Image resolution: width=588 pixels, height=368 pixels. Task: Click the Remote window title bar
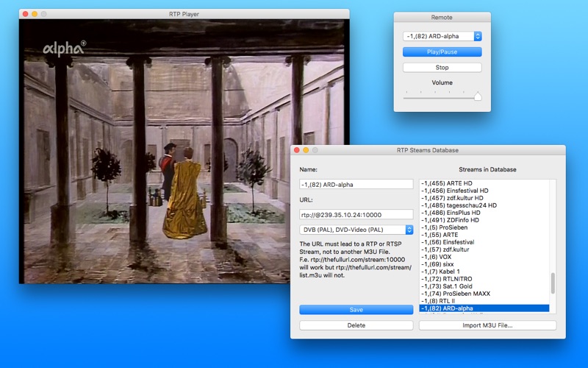pos(442,17)
